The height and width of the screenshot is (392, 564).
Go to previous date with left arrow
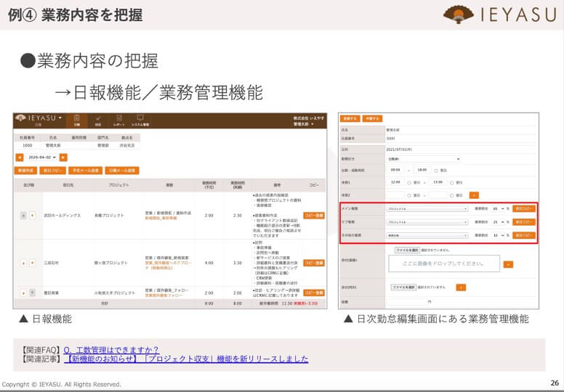tap(20, 157)
